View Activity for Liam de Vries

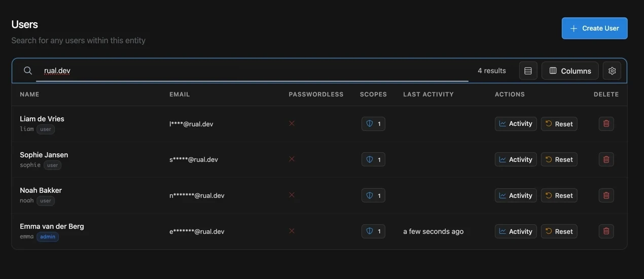pos(516,124)
